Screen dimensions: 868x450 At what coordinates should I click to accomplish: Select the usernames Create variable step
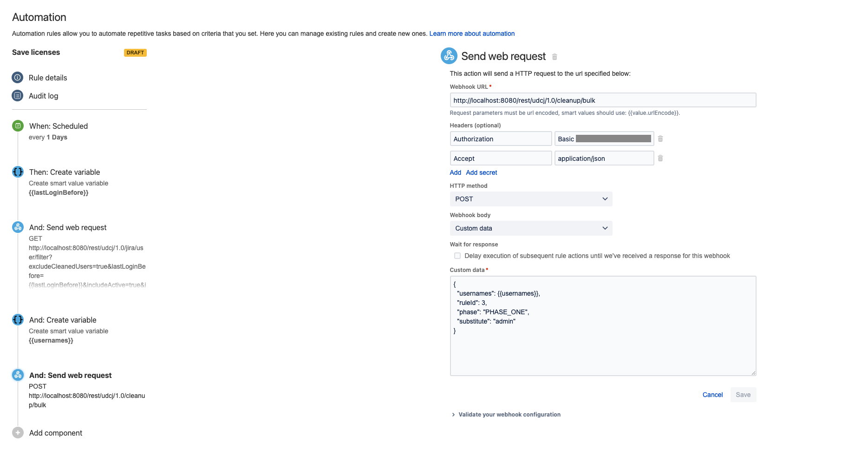pos(63,320)
